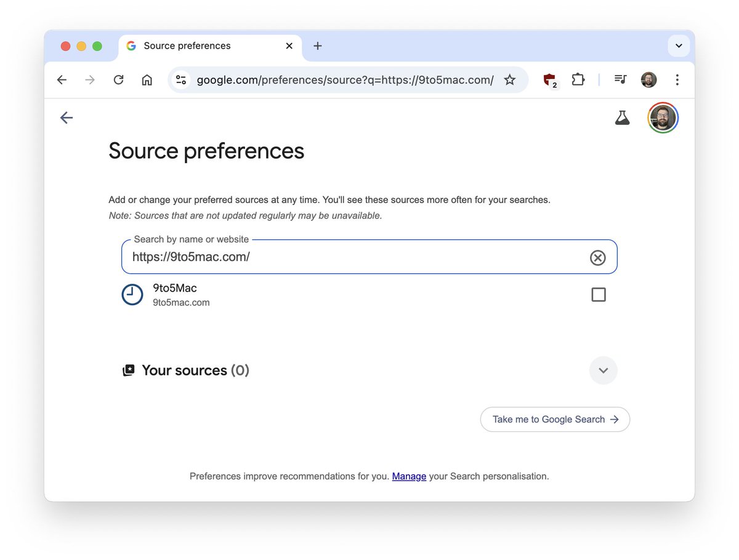Open the tab search dropdown arrow
This screenshot has width=739, height=560.
point(679,46)
